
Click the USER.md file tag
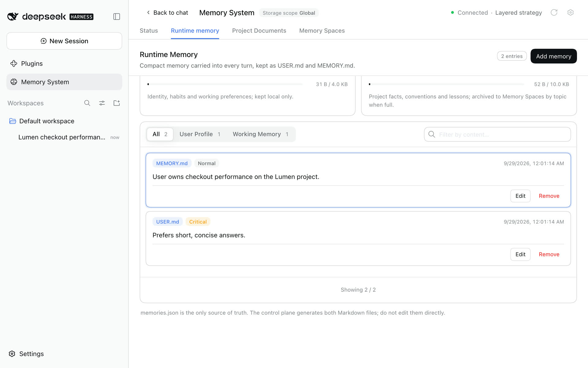(168, 222)
